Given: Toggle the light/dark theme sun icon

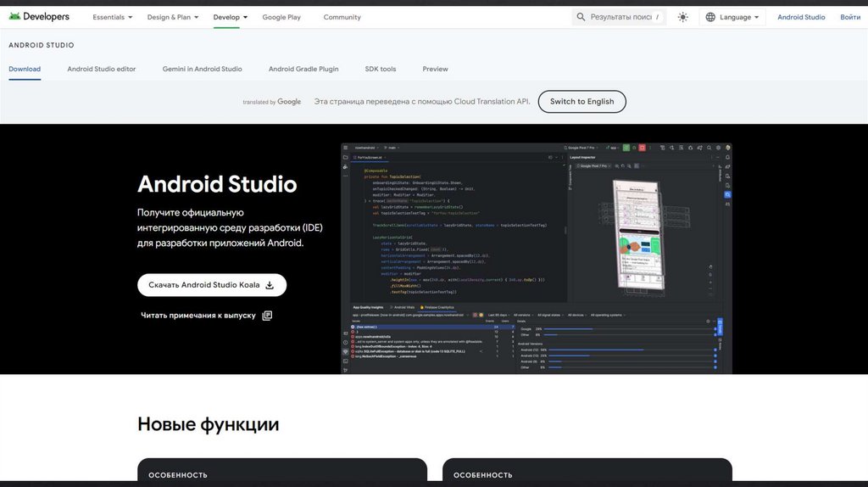Looking at the screenshot, I should [x=682, y=17].
